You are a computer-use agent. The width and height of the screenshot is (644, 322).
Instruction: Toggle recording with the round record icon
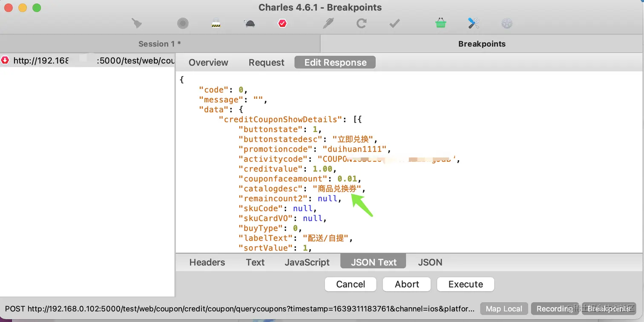coord(183,23)
